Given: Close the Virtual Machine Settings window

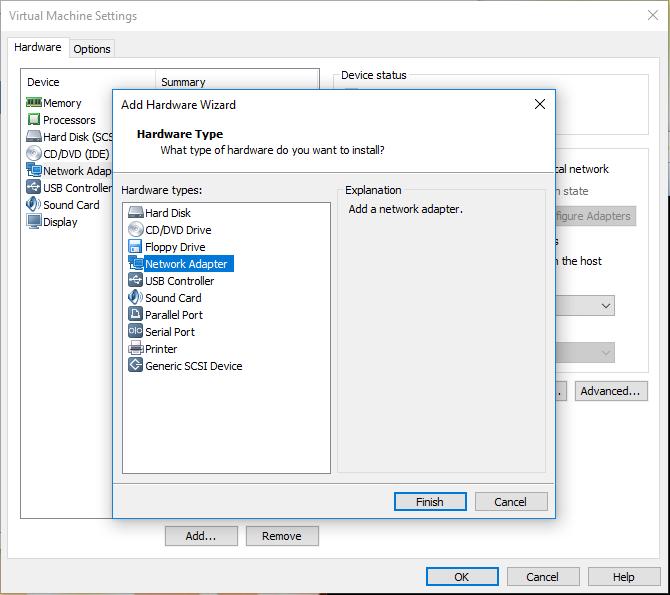Looking at the screenshot, I should pyautogui.click(x=653, y=15).
